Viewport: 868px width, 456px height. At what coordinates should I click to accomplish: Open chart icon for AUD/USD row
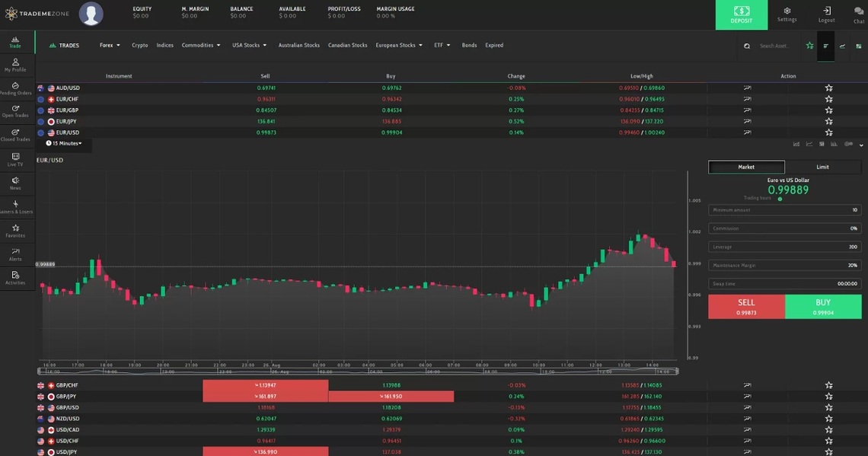[748, 88]
